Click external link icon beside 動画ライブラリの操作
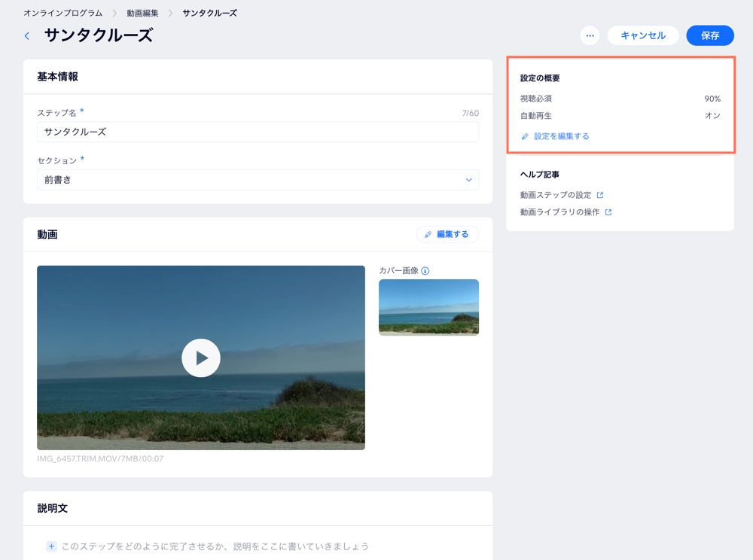The width and height of the screenshot is (753, 560). 608,212
